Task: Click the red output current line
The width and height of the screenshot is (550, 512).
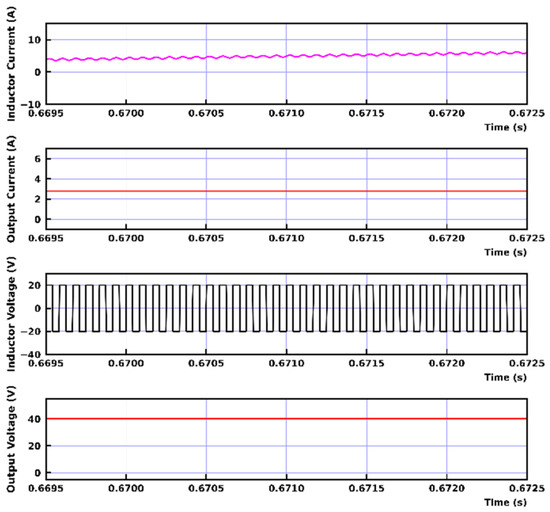Action: (286, 191)
